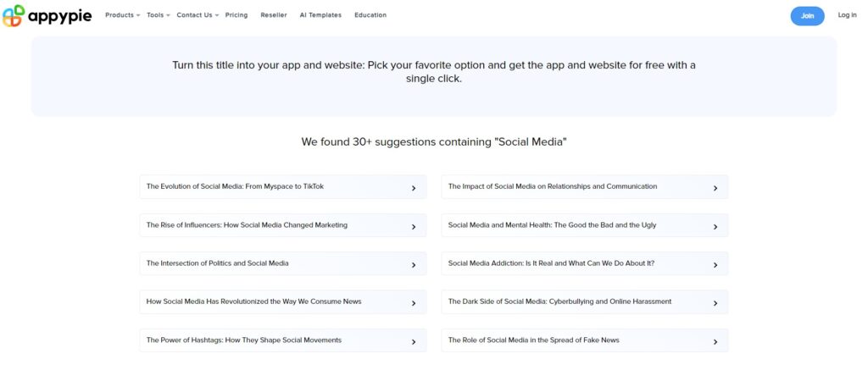
Task: Select Education in the top navigation
Action: [x=370, y=15]
